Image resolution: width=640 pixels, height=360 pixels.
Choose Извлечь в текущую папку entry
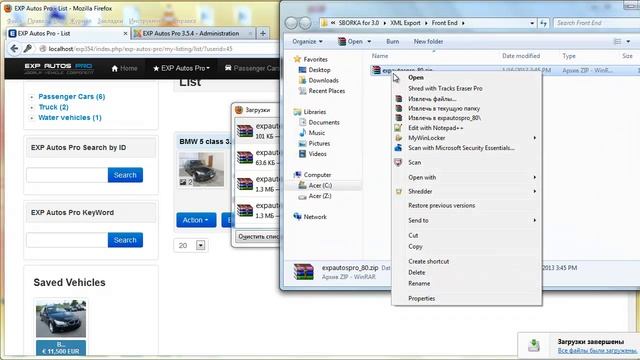point(444,109)
